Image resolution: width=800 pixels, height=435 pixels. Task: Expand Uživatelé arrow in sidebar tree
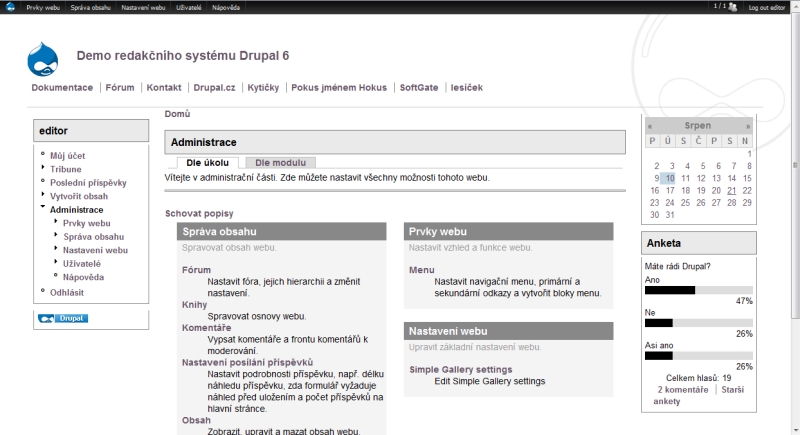tap(56, 262)
